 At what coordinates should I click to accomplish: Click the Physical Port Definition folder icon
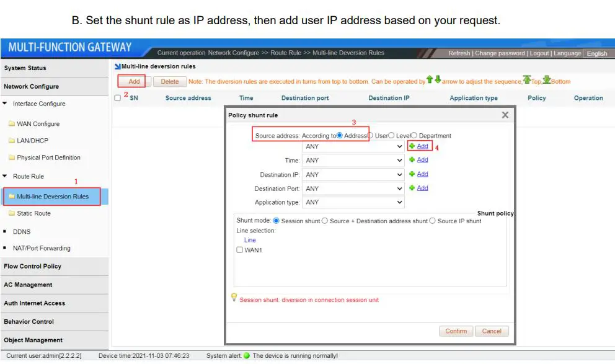(x=12, y=158)
